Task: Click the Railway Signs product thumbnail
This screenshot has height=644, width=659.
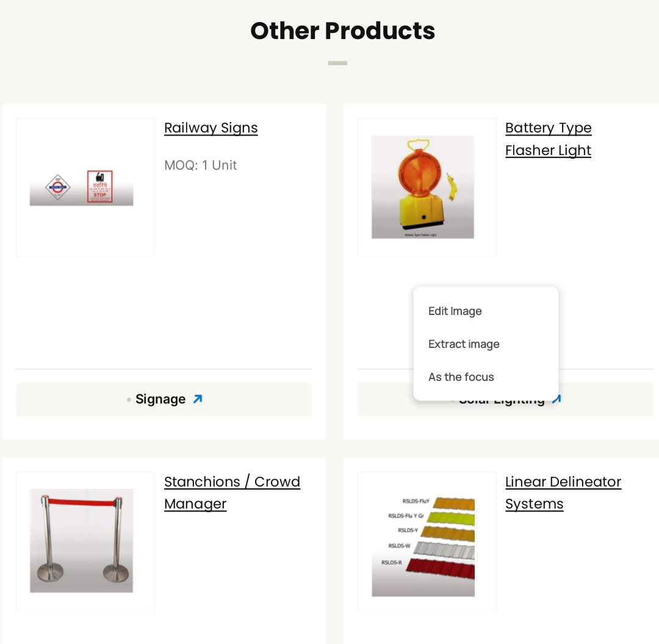Action: click(x=82, y=187)
